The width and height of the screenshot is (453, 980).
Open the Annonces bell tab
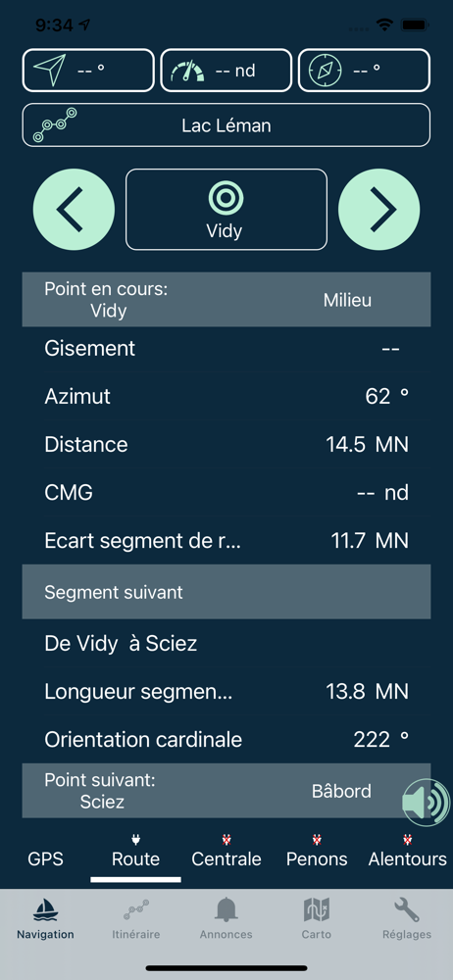coord(226,919)
